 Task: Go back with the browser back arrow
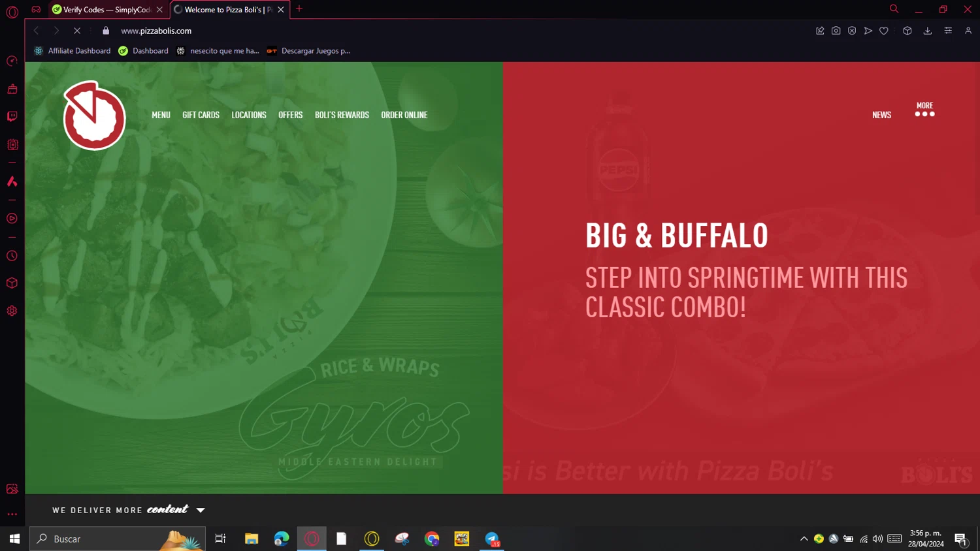coord(36,31)
